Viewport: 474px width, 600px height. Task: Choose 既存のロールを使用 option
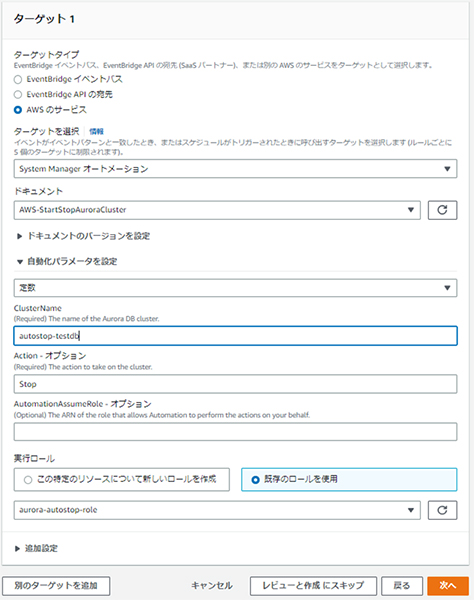pos(349,479)
